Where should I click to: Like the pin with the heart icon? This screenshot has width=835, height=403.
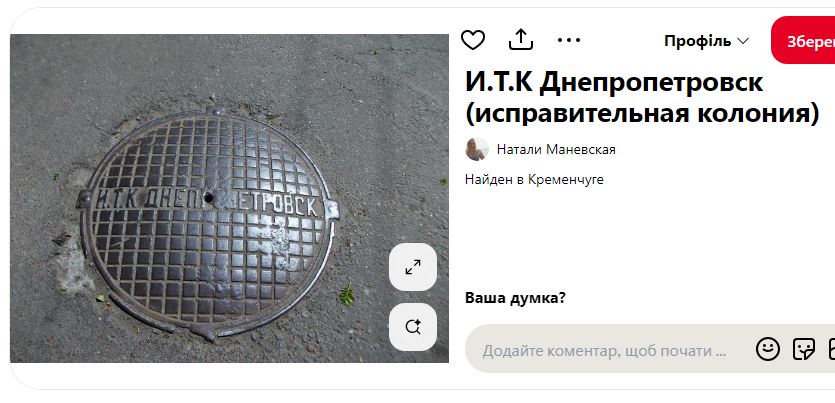click(473, 40)
